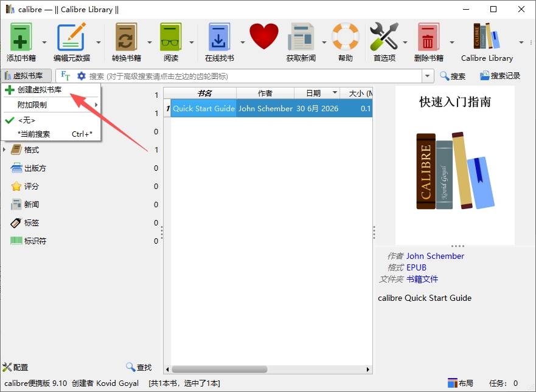
Task: Click the Formats (格式) book icon
Action: (16, 150)
